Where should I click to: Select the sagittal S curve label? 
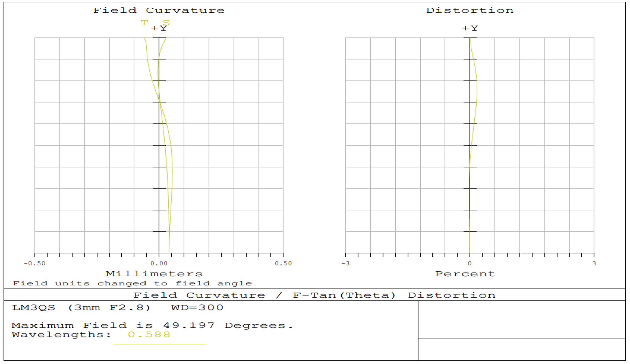pyautogui.click(x=166, y=22)
